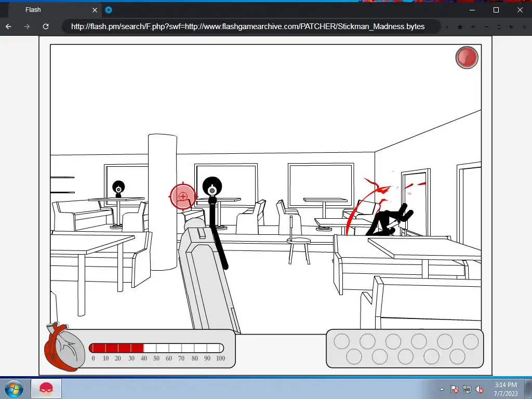Click the "40" label on health scale
This screenshot has width=532, height=399.
tap(144, 358)
